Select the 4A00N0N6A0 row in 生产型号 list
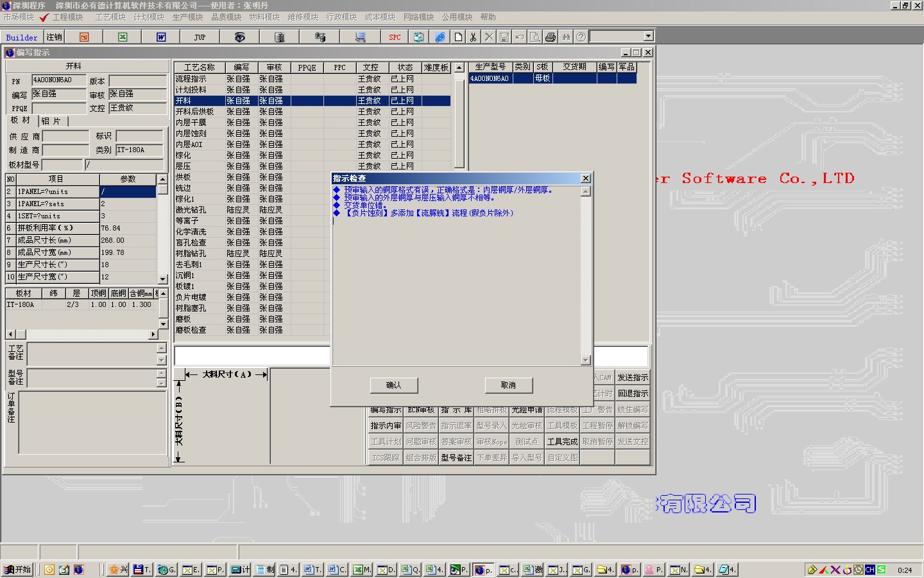Image resolution: width=924 pixels, height=578 pixels. coord(552,78)
